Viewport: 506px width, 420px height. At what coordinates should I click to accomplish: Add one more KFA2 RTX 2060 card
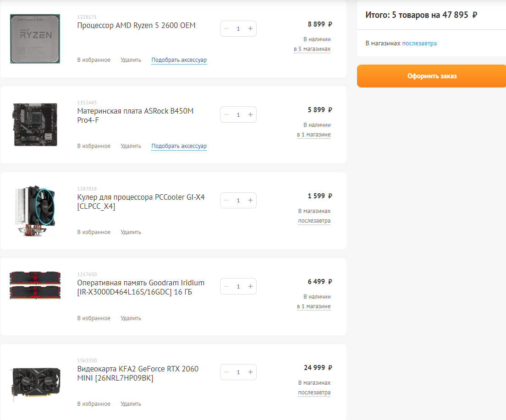[250, 372]
